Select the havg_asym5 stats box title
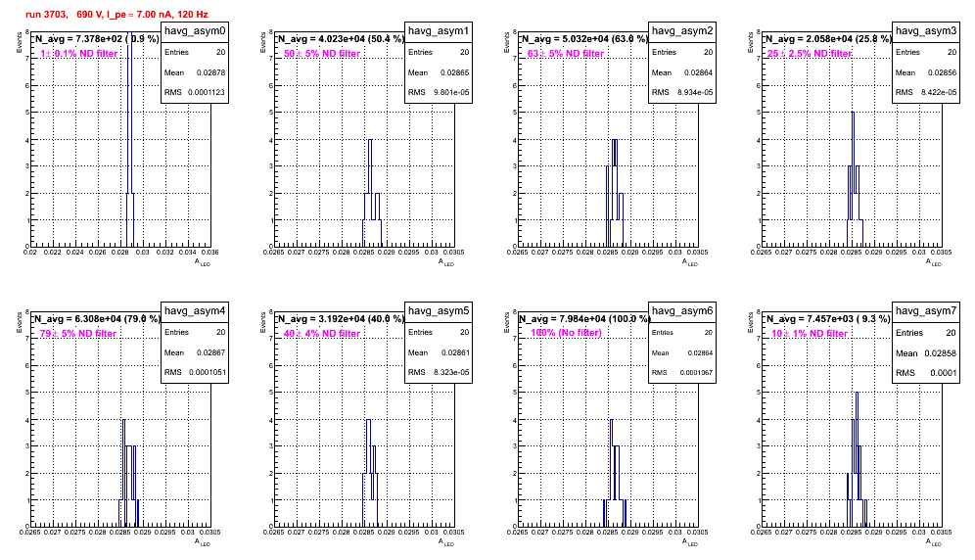This screenshot has width=975, height=560. (x=439, y=311)
